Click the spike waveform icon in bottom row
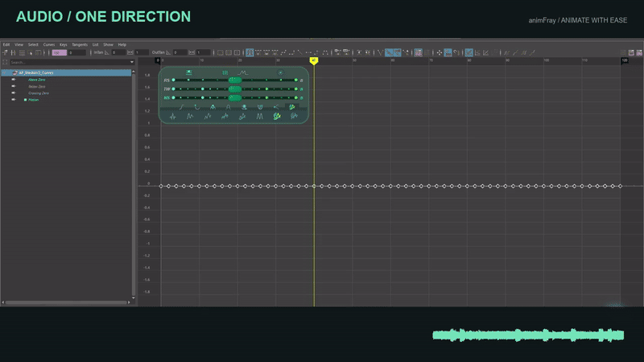 tap(172, 117)
